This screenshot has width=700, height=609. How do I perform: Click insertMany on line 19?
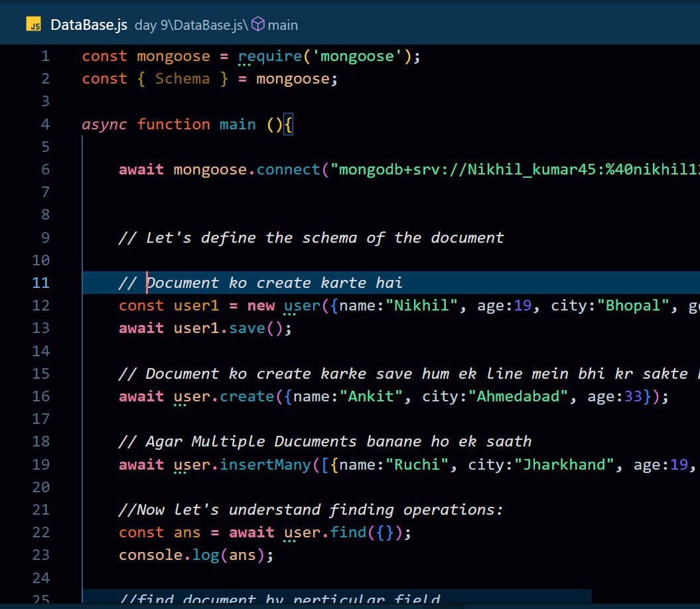click(265, 464)
